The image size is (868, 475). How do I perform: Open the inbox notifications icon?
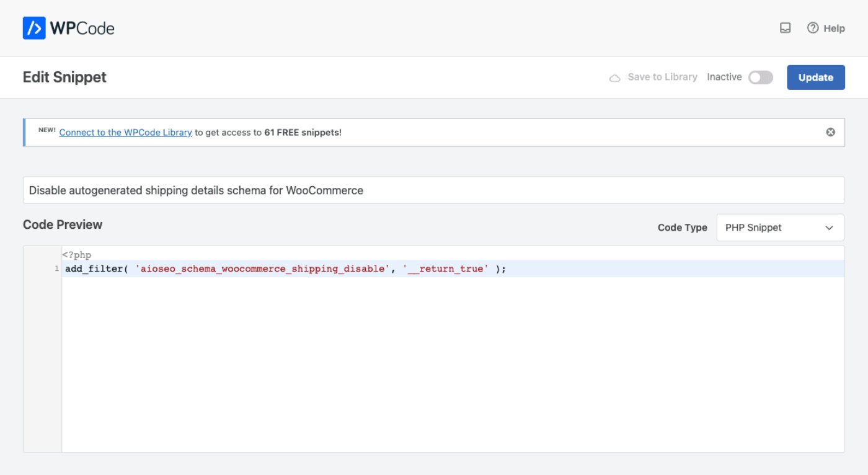point(785,28)
